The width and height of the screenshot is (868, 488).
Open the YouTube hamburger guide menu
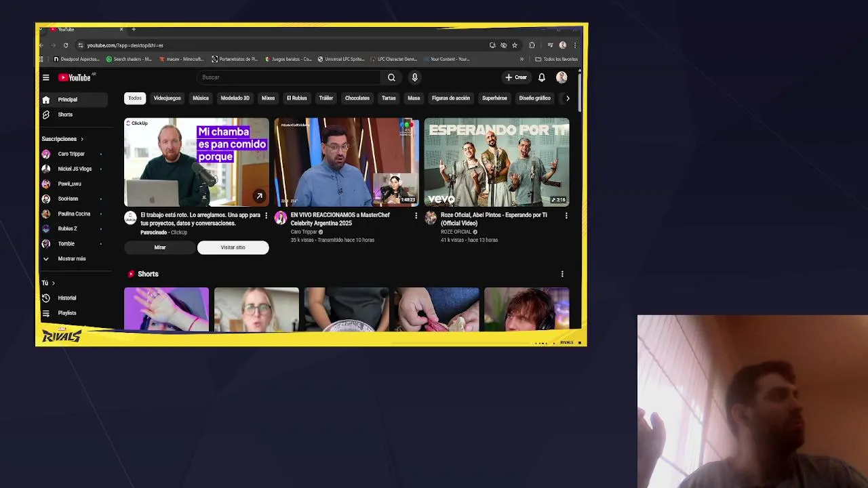(x=45, y=77)
